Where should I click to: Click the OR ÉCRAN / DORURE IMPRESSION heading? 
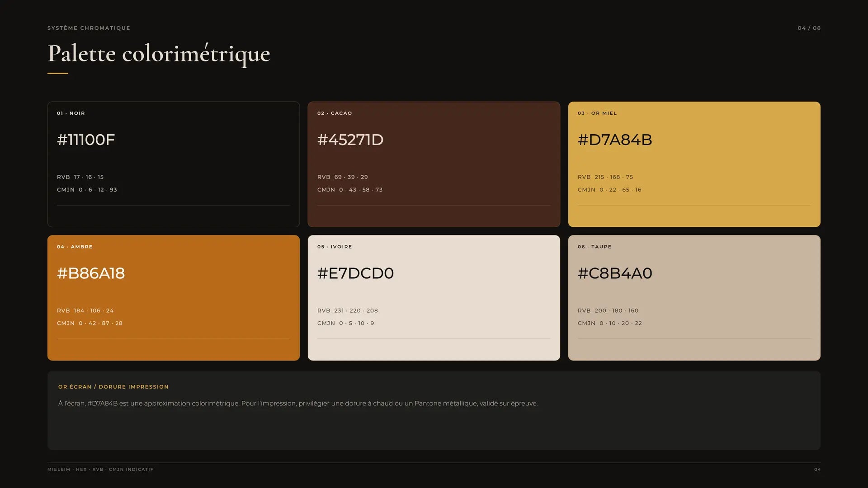click(113, 387)
